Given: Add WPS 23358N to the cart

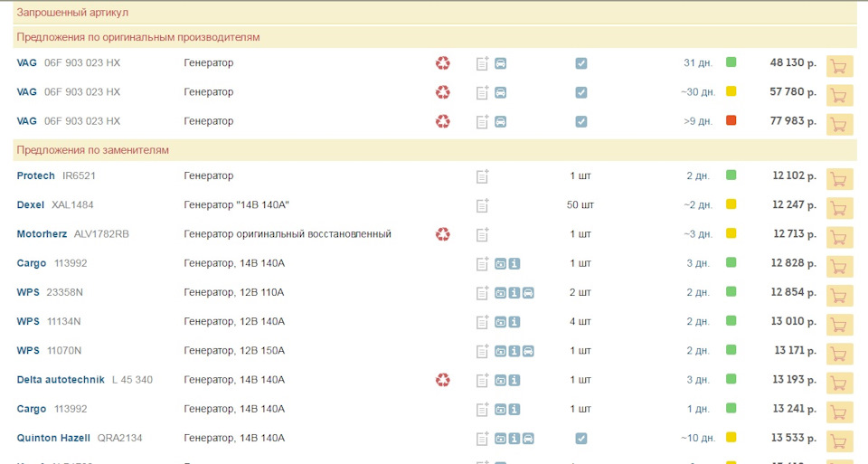Looking at the screenshot, I should click(x=839, y=296).
